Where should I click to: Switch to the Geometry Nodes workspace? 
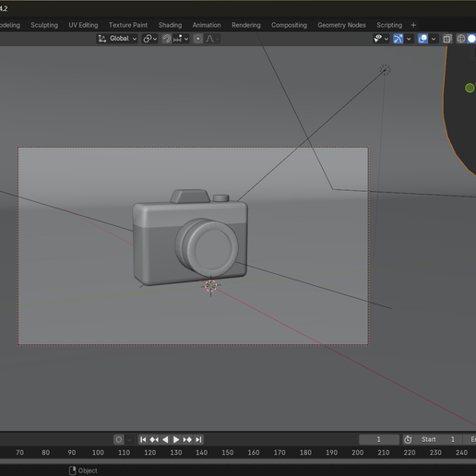(x=341, y=25)
